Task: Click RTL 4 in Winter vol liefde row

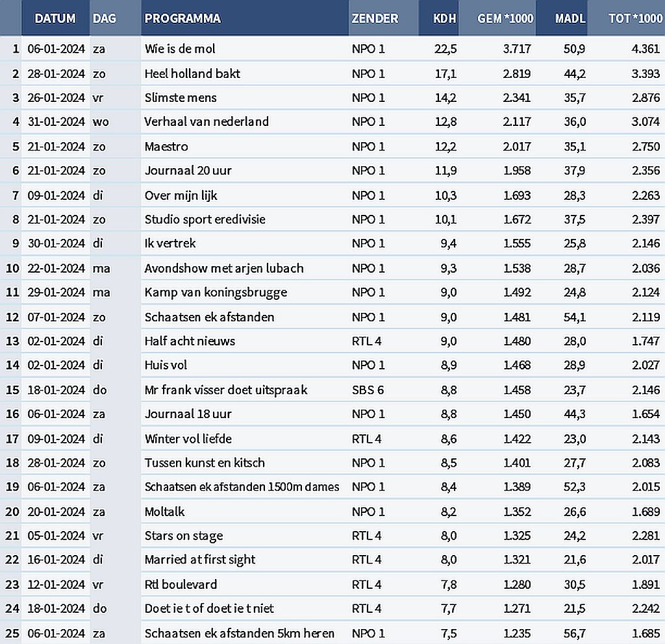Action: [366, 439]
